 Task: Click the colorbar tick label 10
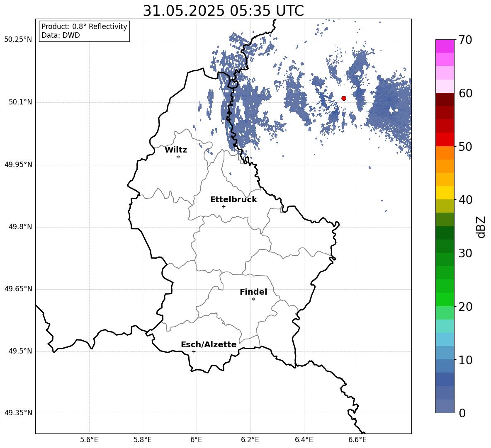465,360
